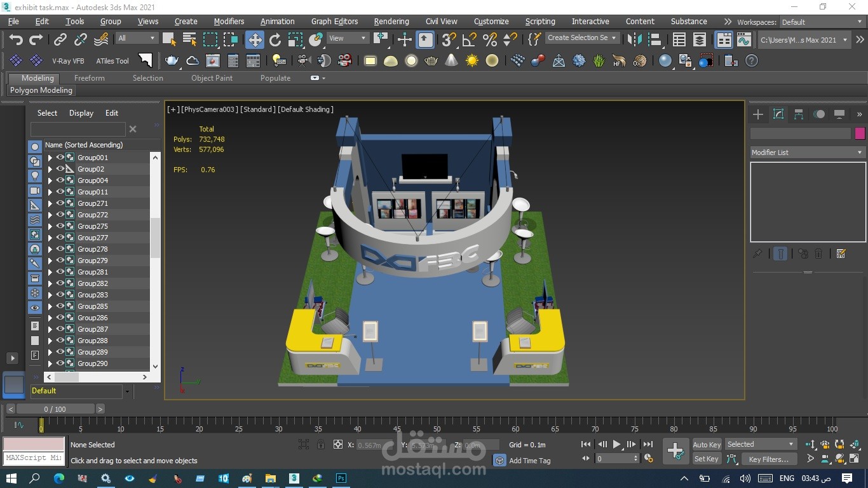Toggle the Angle Snap button
Image resolution: width=868 pixels, height=488 pixels.
coord(470,40)
